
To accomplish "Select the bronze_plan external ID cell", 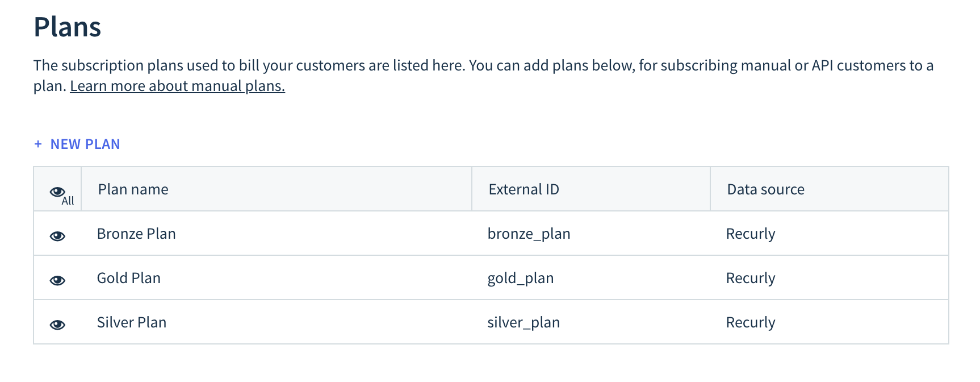I will pyautogui.click(x=529, y=234).
